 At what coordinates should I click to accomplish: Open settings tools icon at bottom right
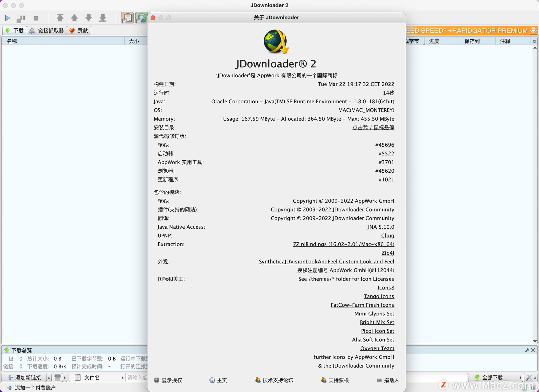click(528, 377)
